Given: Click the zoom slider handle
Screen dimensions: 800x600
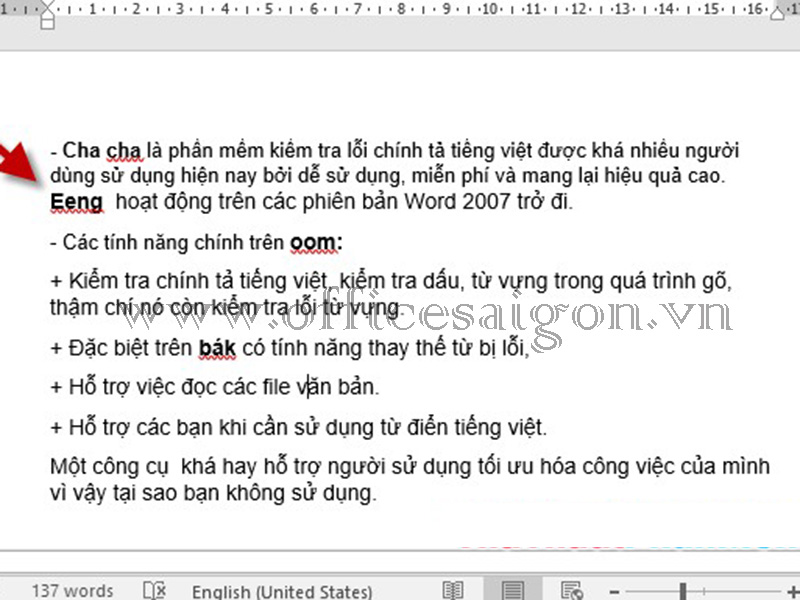Looking at the screenshot, I should pyautogui.click(x=683, y=592).
